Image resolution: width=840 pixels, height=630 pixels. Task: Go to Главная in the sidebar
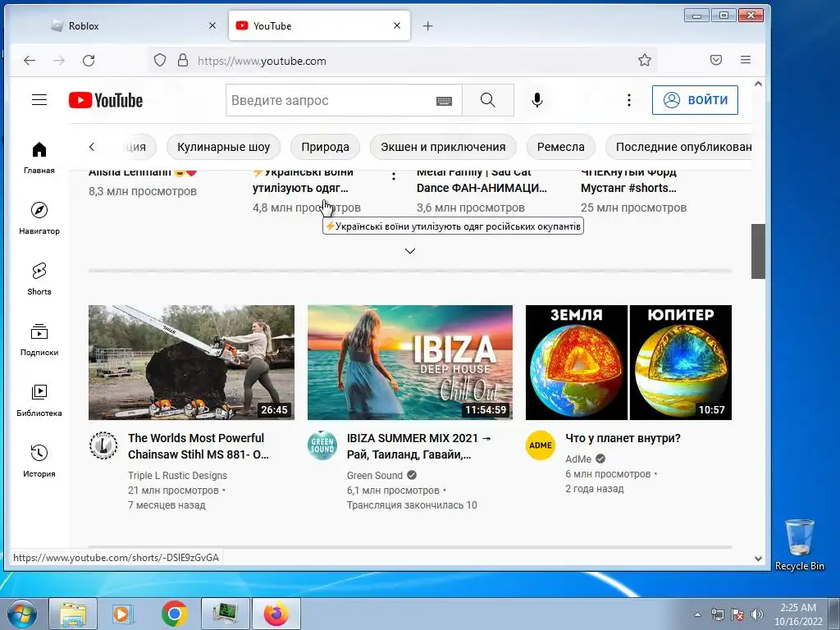pyautogui.click(x=39, y=157)
